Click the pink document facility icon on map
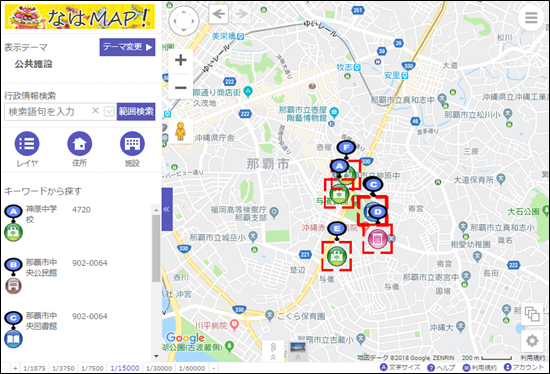 click(x=377, y=239)
